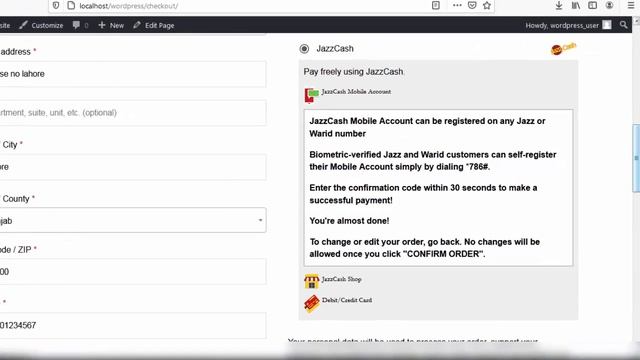Image resolution: width=640 pixels, height=360 pixels.
Task: Open the Firefox account avatar icon
Action: click(x=609, y=5)
